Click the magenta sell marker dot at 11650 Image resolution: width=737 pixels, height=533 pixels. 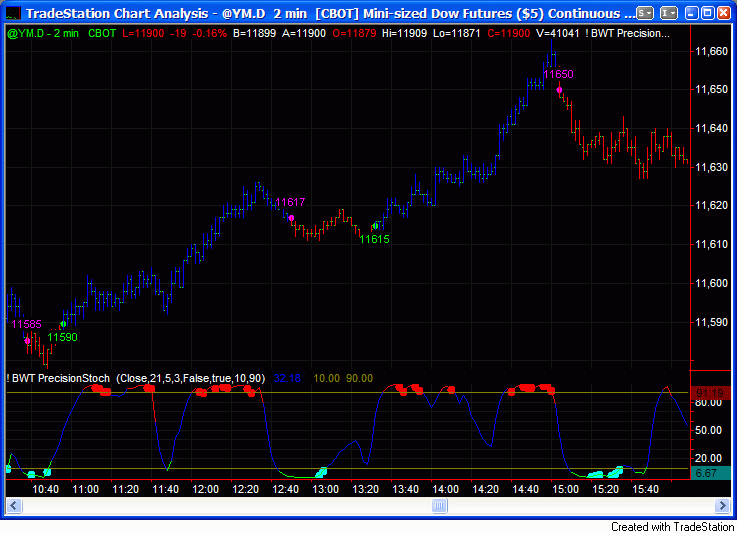[x=559, y=90]
